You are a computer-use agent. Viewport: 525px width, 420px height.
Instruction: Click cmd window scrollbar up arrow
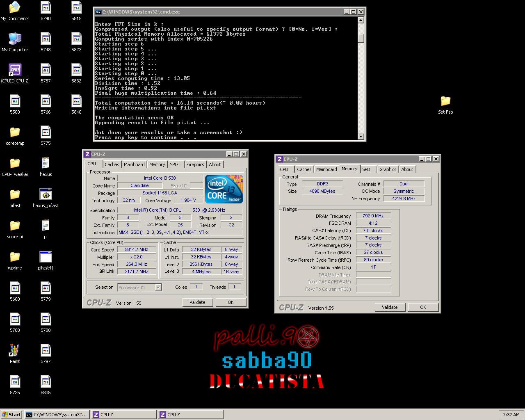tap(361, 20)
